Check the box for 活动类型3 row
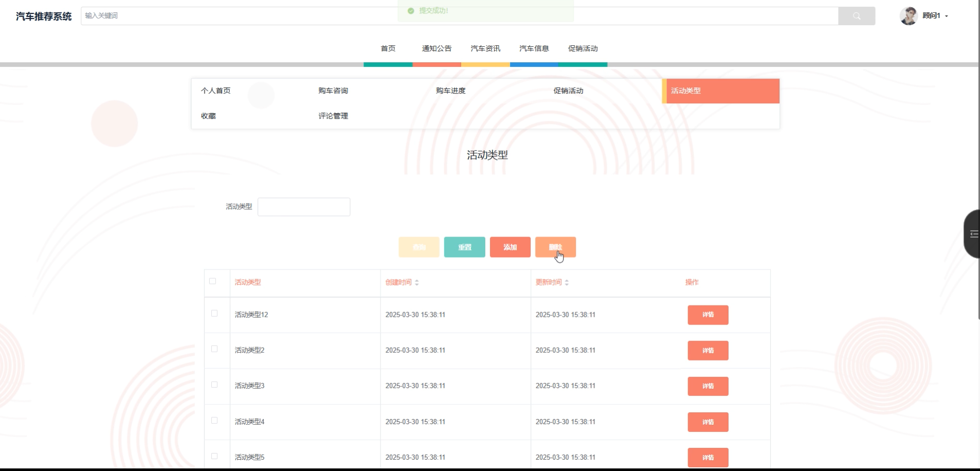The image size is (980, 471). [214, 385]
